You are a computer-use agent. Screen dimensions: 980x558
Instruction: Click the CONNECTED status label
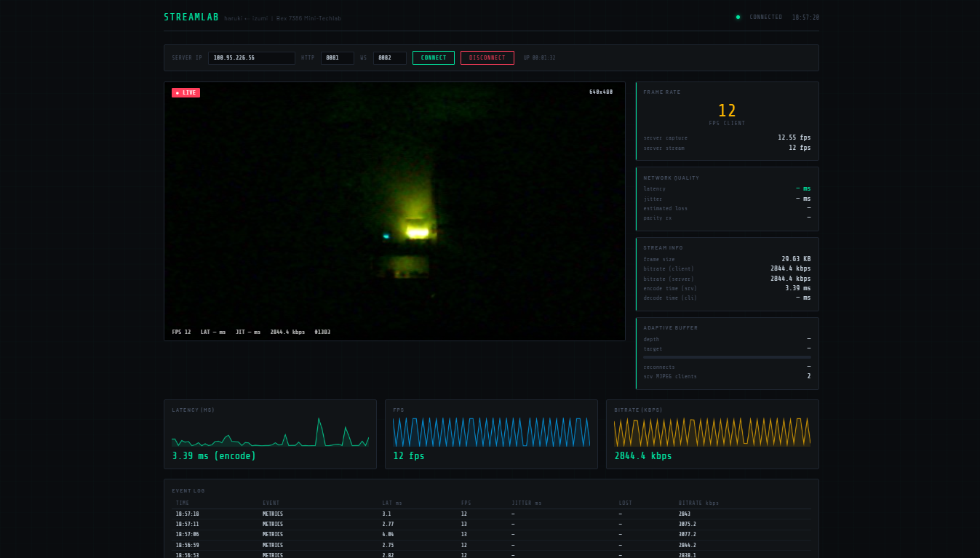(x=766, y=17)
